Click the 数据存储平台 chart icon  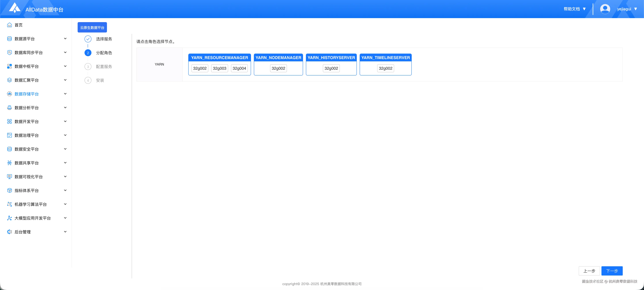click(9, 94)
